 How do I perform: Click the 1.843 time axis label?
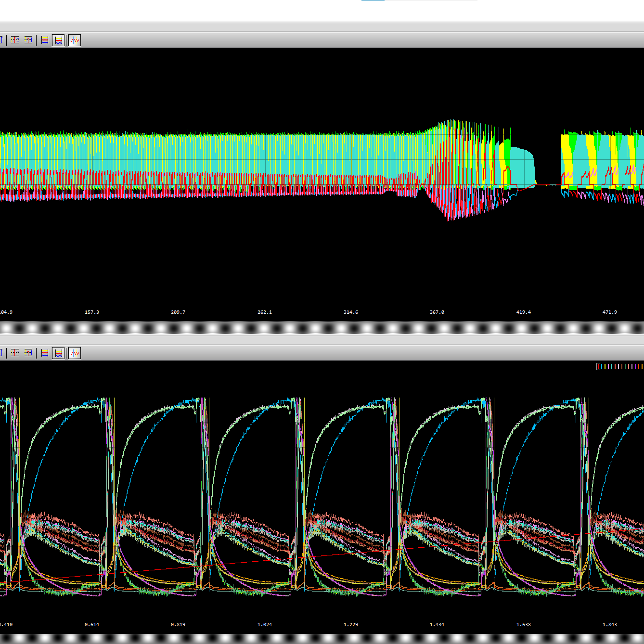click(x=610, y=624)
